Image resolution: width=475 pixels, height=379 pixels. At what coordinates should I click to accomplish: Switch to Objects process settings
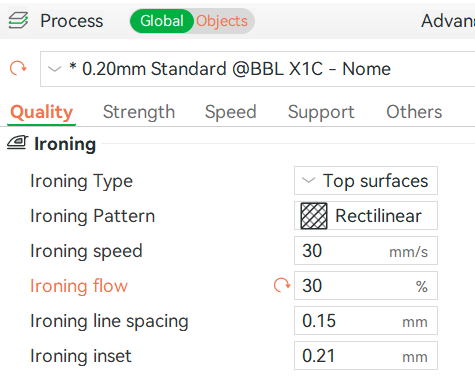coord(222,21)
